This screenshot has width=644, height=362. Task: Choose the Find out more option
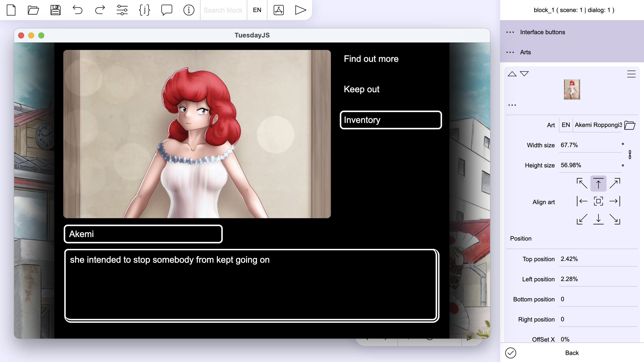coord(371,59)
